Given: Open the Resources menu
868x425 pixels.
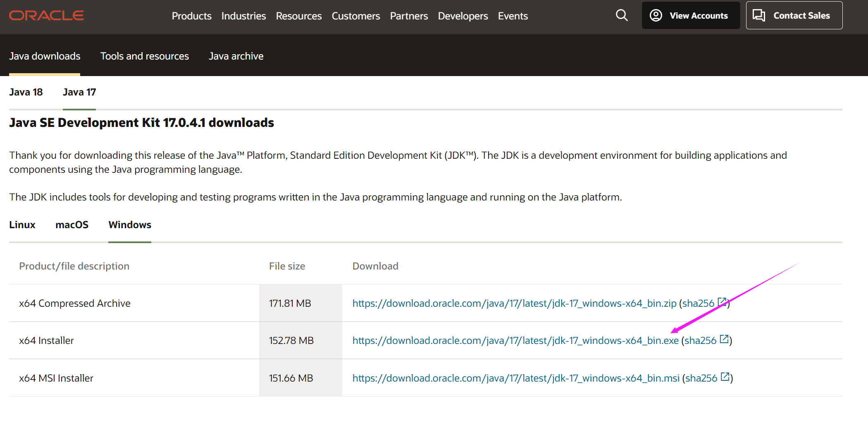Looking at the screenshot, I should [298, 16].
